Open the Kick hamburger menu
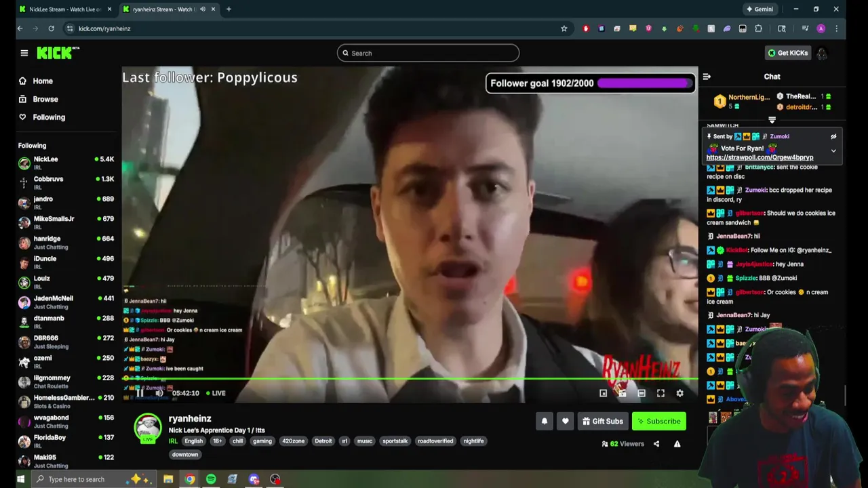The width and height of the screenshot is (868, 488). (x=24, y=53)
